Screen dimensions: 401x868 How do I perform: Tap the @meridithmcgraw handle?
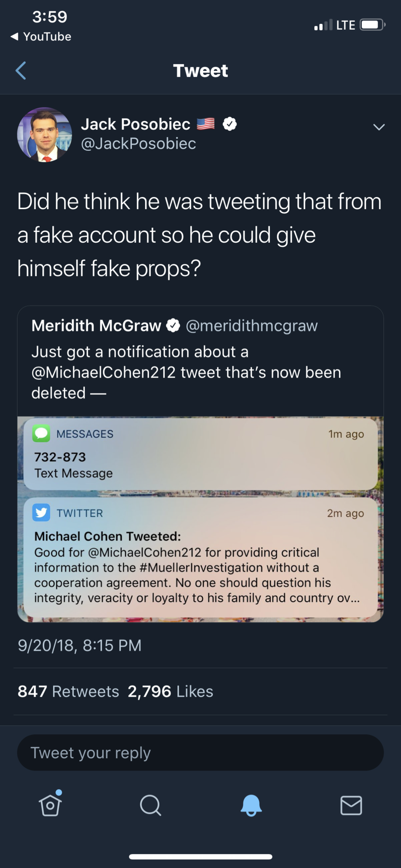tap(252, 326)
